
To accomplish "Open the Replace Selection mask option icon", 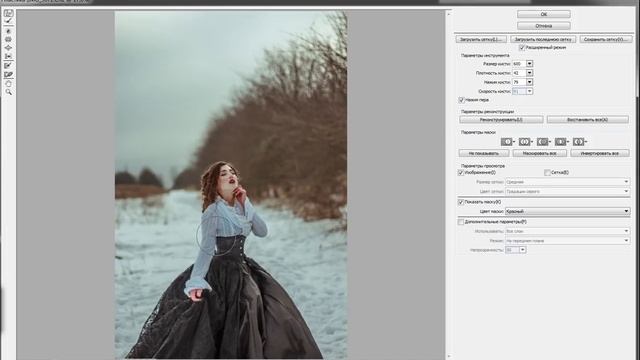I will point(507,142).
